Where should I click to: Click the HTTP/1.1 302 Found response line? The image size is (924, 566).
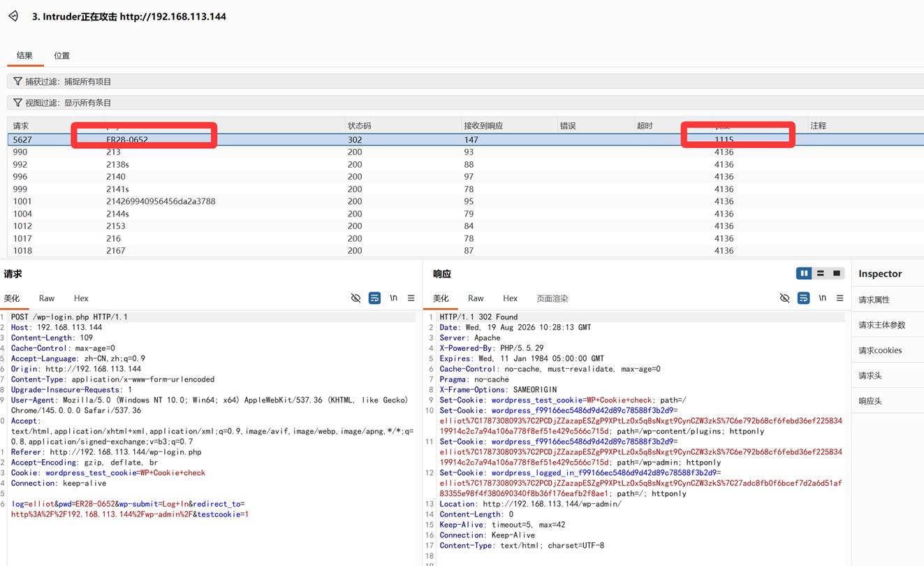click(x=478, y=317)
